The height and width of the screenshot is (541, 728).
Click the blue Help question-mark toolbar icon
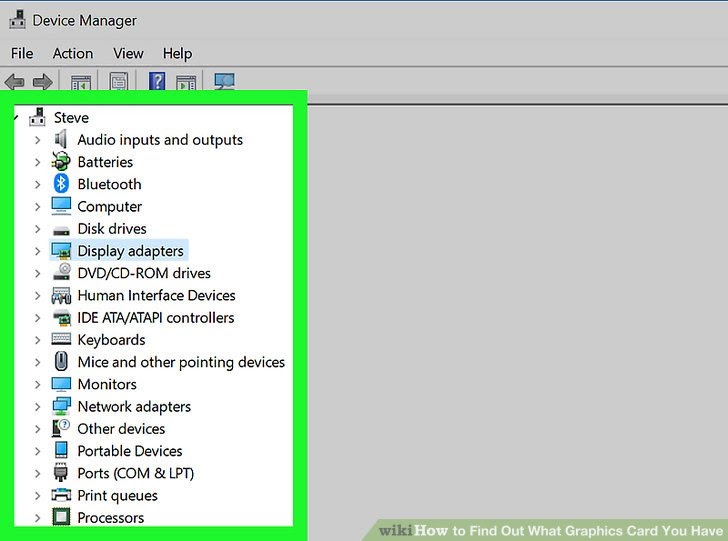tap(157, 81)
